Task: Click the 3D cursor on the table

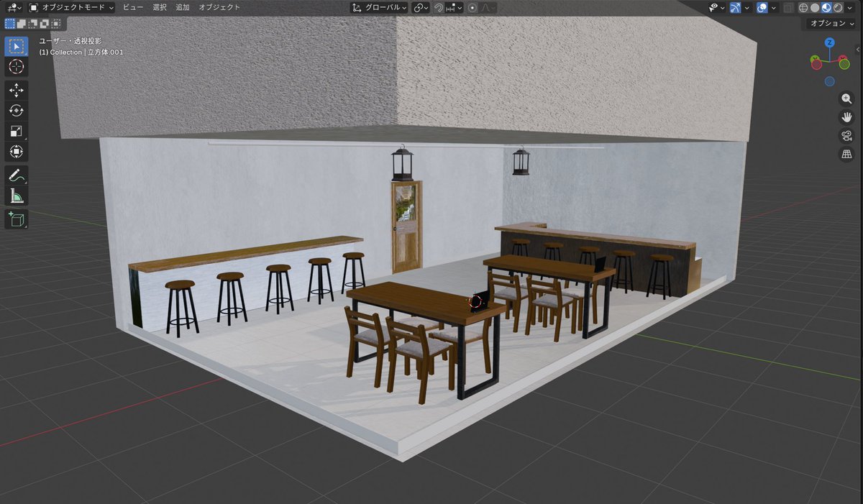Action: point(477,301)
